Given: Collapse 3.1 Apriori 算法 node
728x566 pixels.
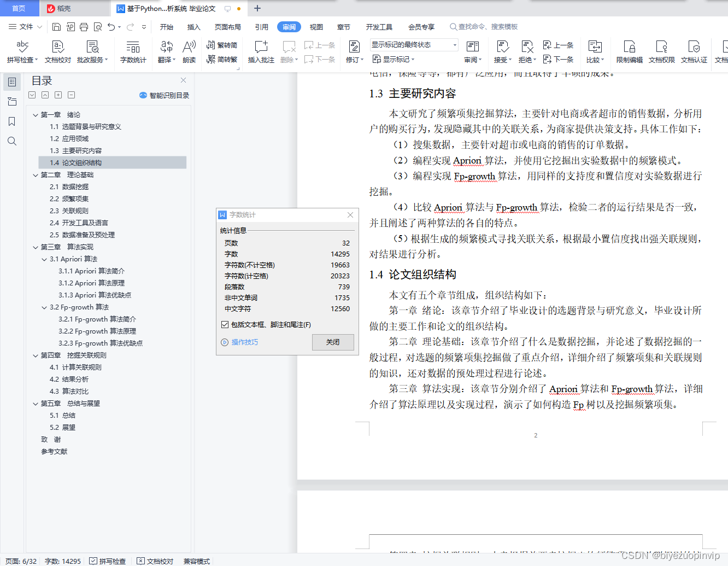Looking at the screenshot, I should tap(44, 259).
